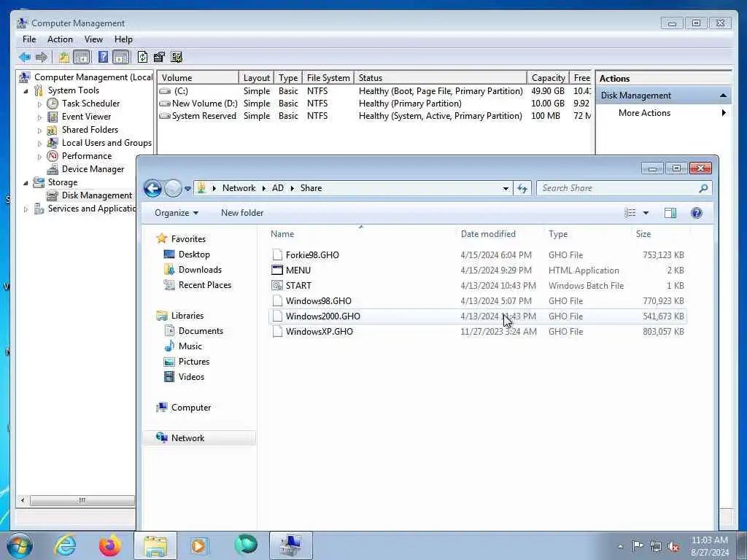747x560 pixels.
Task: Click the refresh button beside the address bar
Action: [522, 188]
